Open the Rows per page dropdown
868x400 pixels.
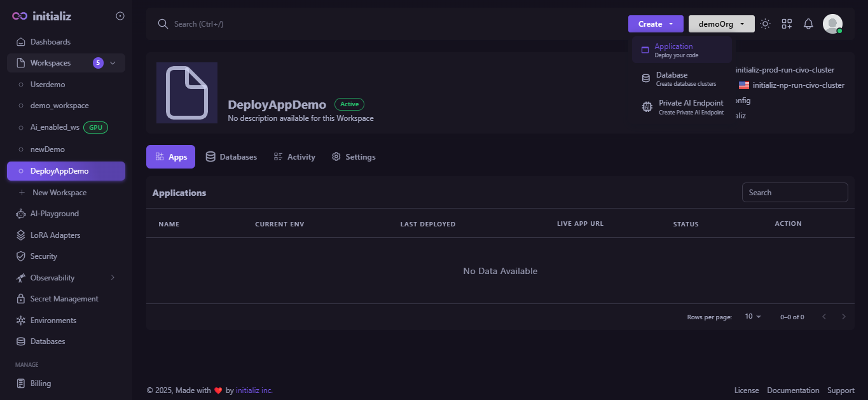coord(753,317)
